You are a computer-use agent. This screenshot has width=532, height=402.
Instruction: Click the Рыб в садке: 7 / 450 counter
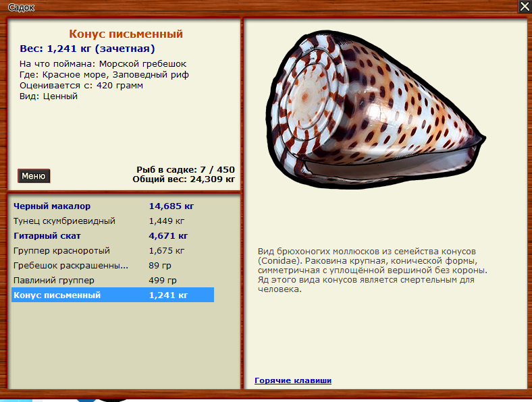pyautogui.click(x=186, y=169)
